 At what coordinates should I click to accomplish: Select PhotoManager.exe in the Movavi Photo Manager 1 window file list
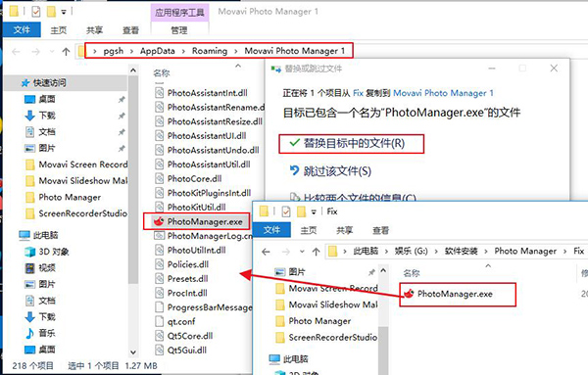coord(205,222)
